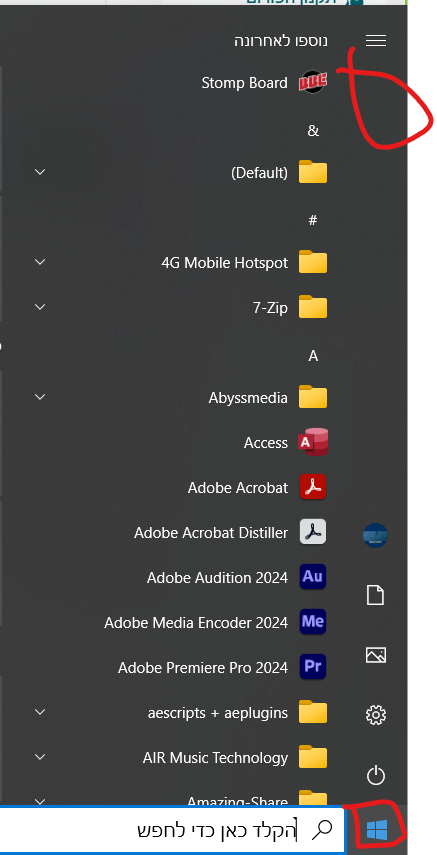Open the Settings gear icon
This screenshot has width=437, height=855.
375,714
